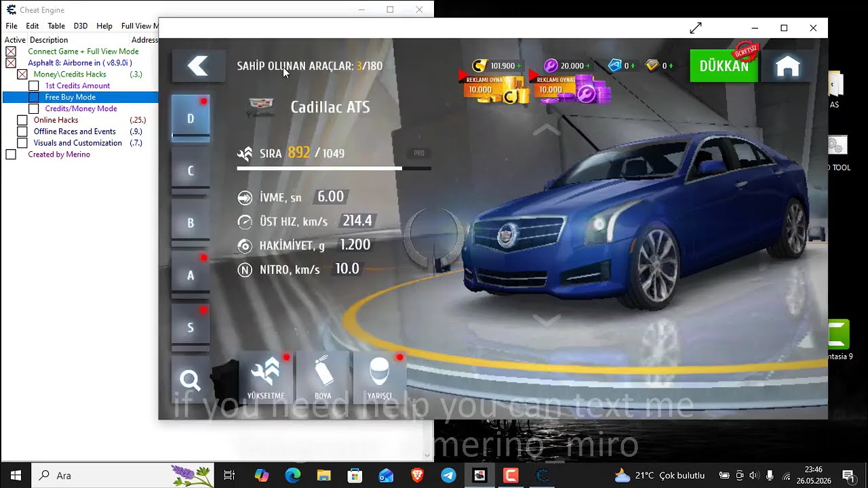
Task: Open the home screen house icon
Action: coord(787,66)
